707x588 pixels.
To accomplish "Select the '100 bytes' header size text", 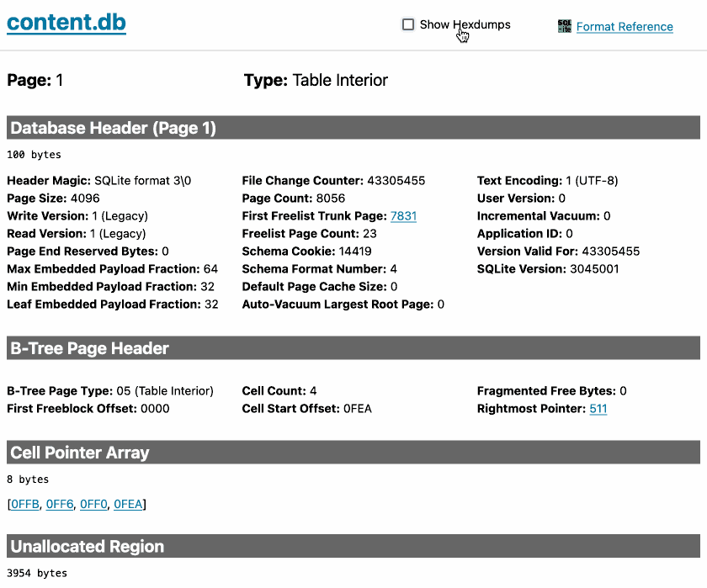I will click(x=34, y=155).
